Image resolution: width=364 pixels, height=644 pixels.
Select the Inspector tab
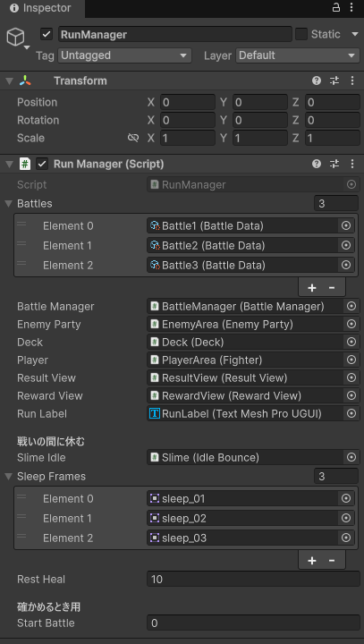click(x=42, y=8)
